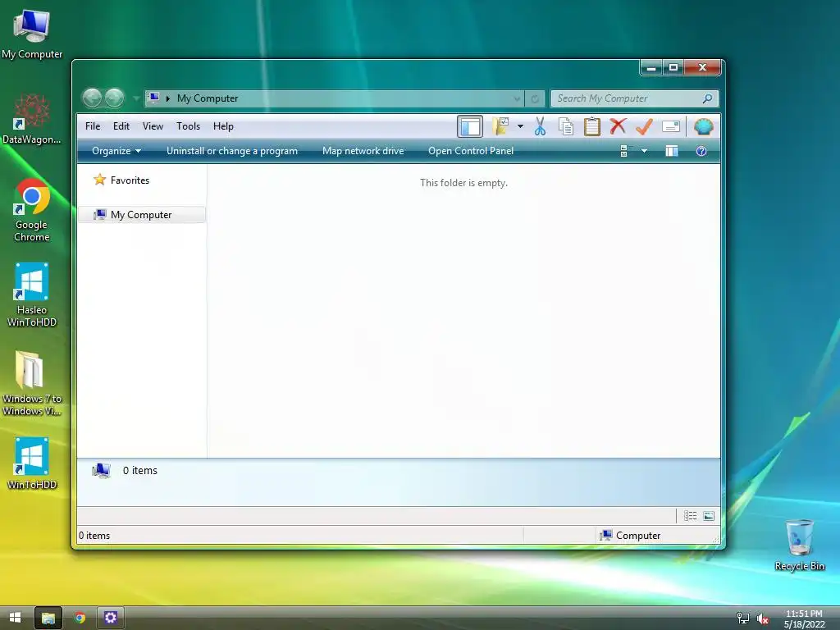Open the Help question mark icon

(x=701, y=151)
